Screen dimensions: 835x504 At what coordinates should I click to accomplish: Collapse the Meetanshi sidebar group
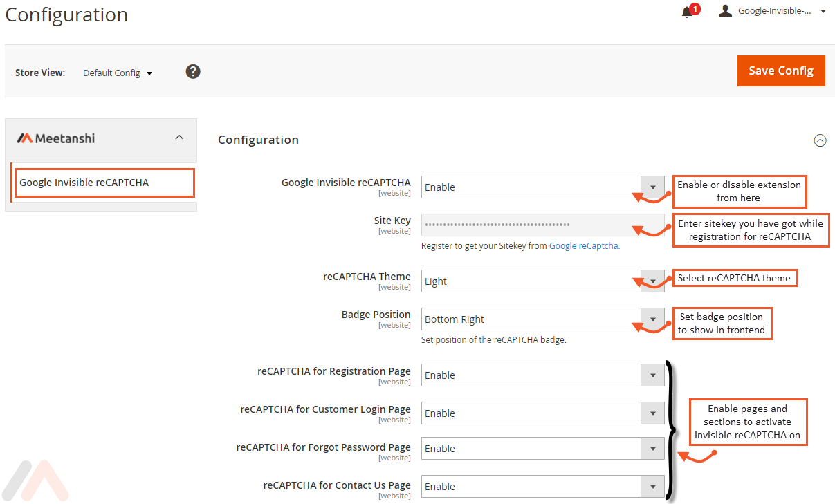179,138
